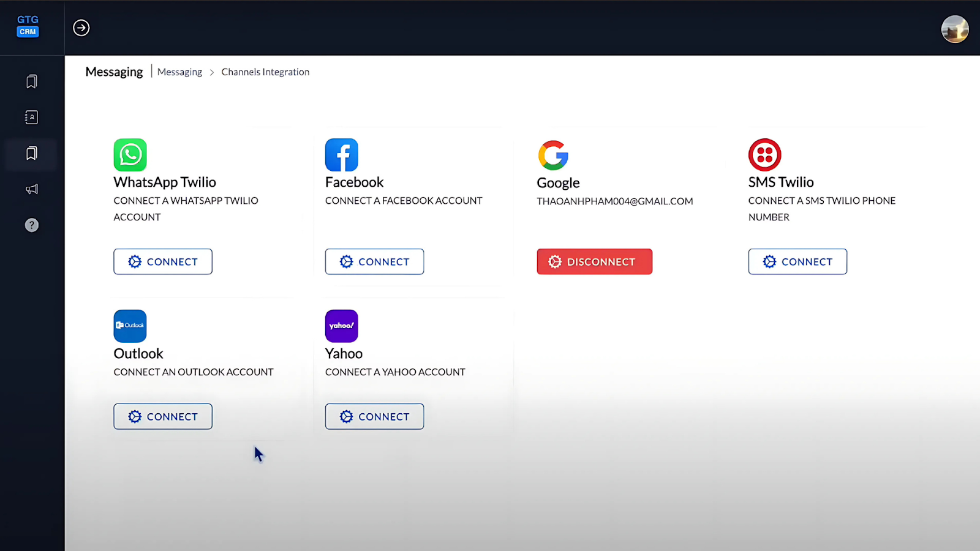Viewport: 980px width, 551px height.
Task: Click 'CONNECT A FACEBOOK ACCOUNT' description
Action: 404,201
